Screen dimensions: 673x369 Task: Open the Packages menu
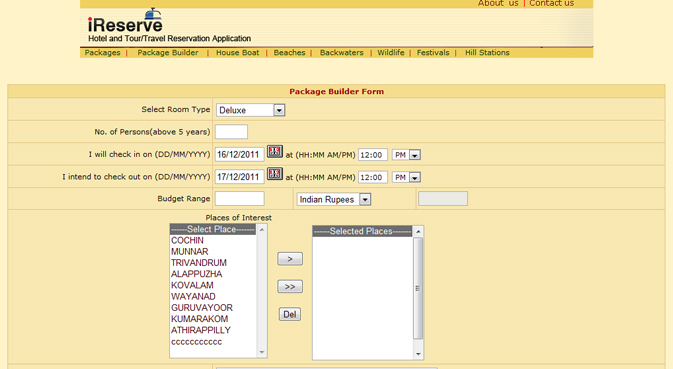[x=103, y=52]
